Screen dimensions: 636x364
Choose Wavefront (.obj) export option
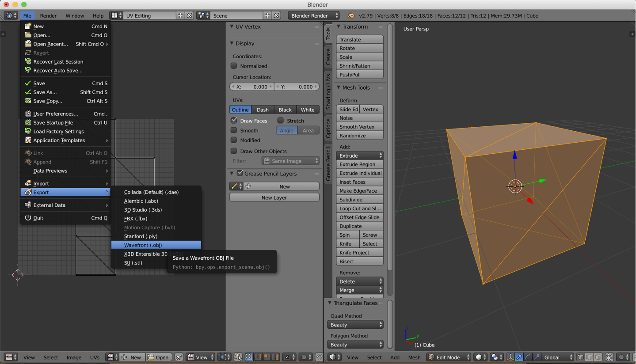pyautogui.click(x=156, y=245)
